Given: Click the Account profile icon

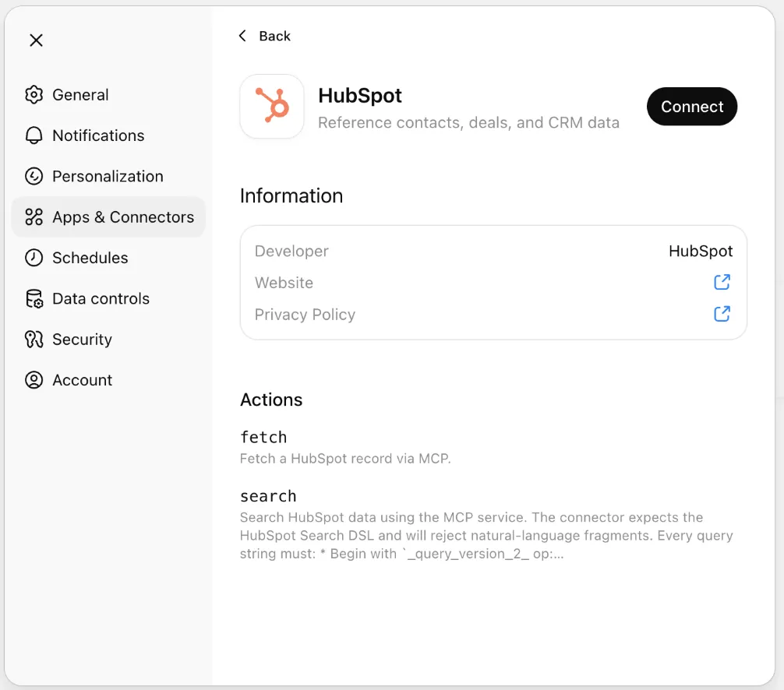Looking at the screenshot, I should pyautogui.click(x=34, y=379).
